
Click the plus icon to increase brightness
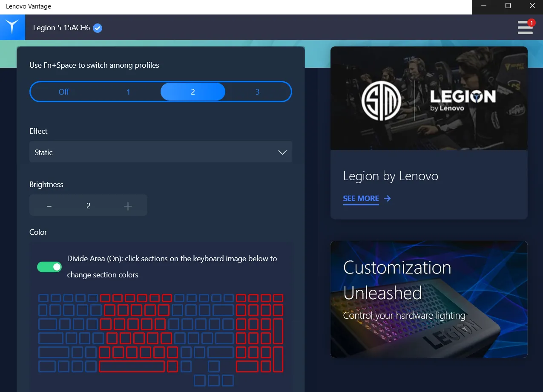click(128, 206)
